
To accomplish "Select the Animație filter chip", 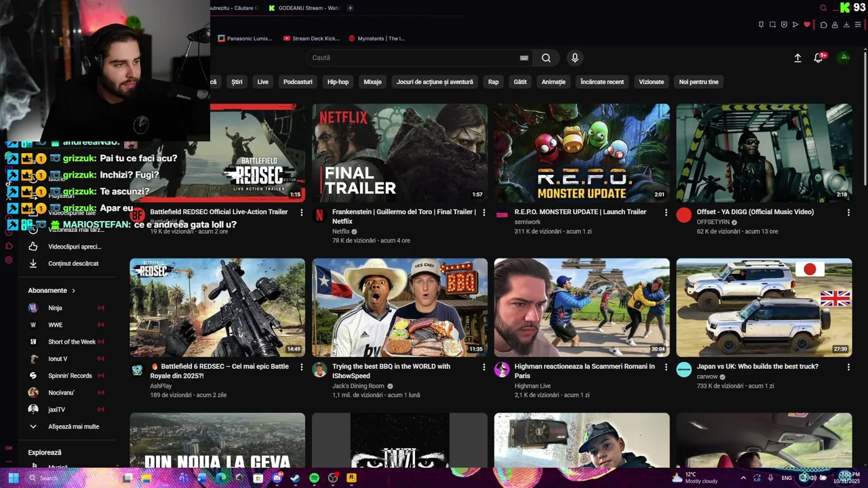I will (x=553, y=82).
